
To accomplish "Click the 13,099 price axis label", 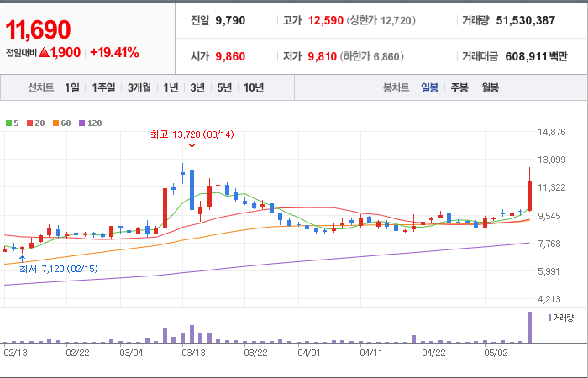I will tap(551, 160).
